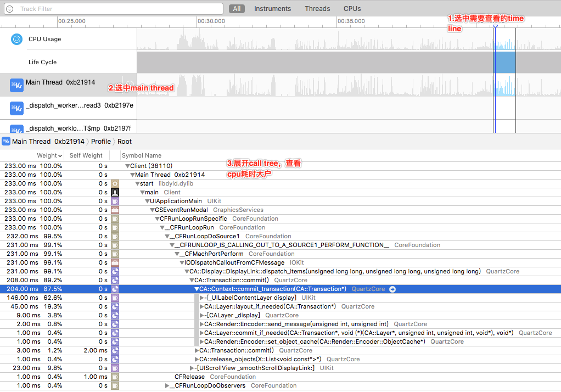Screen dimensions: 561x392
Task: Click CoreFoundation icon in __CFRunLoopDoObservers row
Action: 115,385
